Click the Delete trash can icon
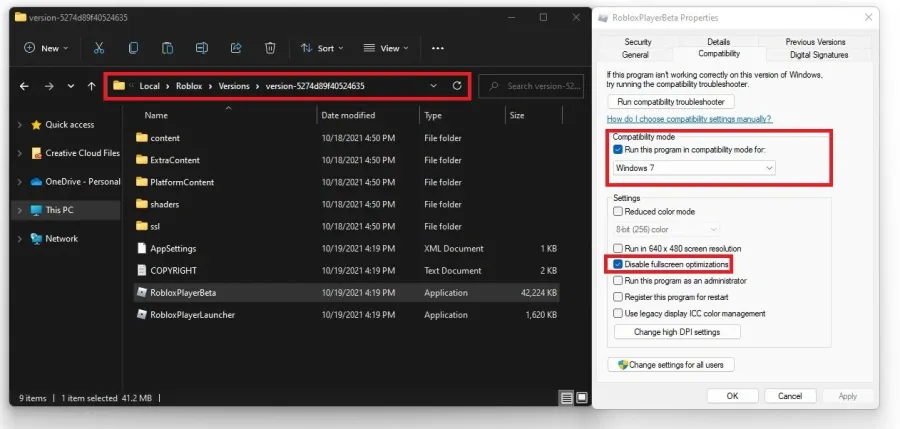This screenshot has width=900, height=429. [x=270, y=48]
